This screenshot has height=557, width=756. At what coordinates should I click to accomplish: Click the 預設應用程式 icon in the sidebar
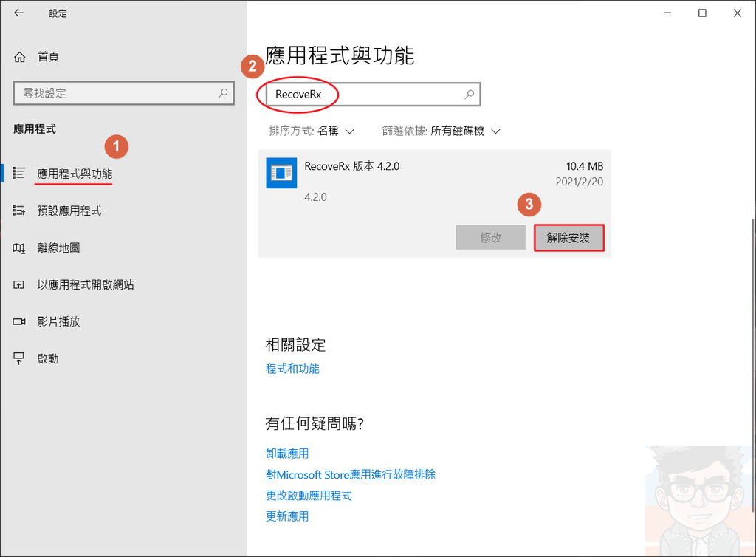coord(18,211)
